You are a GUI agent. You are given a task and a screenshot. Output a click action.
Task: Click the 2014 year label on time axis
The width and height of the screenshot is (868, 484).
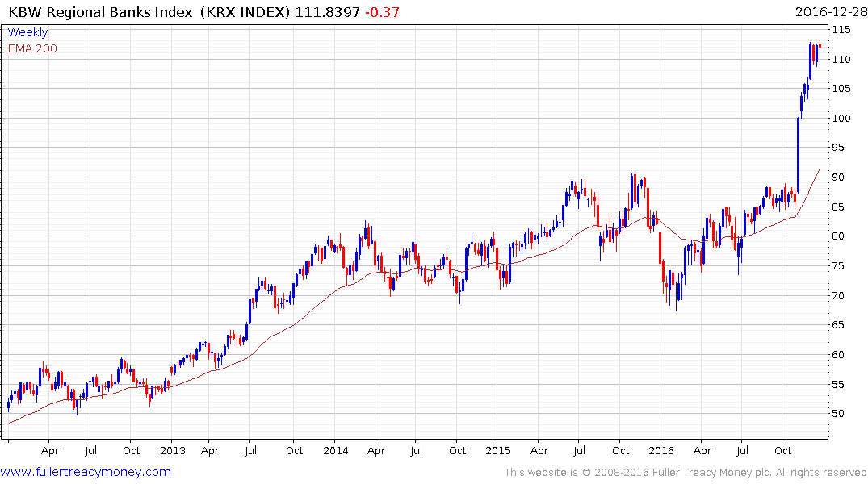click(335, 450)
